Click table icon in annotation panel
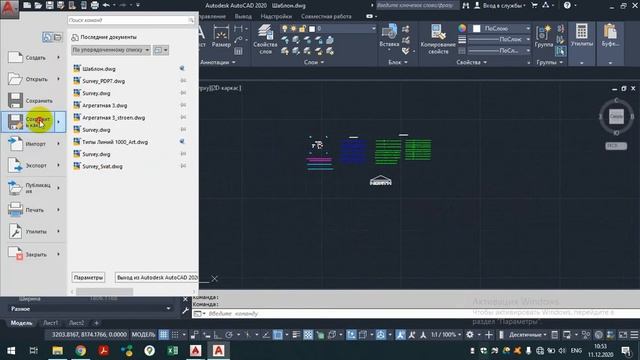 238,51
